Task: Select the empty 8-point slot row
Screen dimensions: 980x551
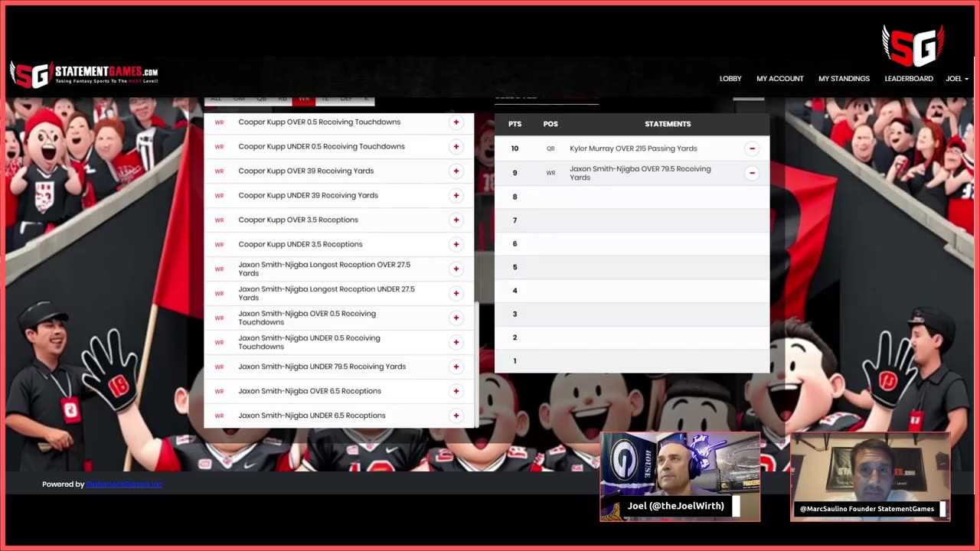Action: 632,197
